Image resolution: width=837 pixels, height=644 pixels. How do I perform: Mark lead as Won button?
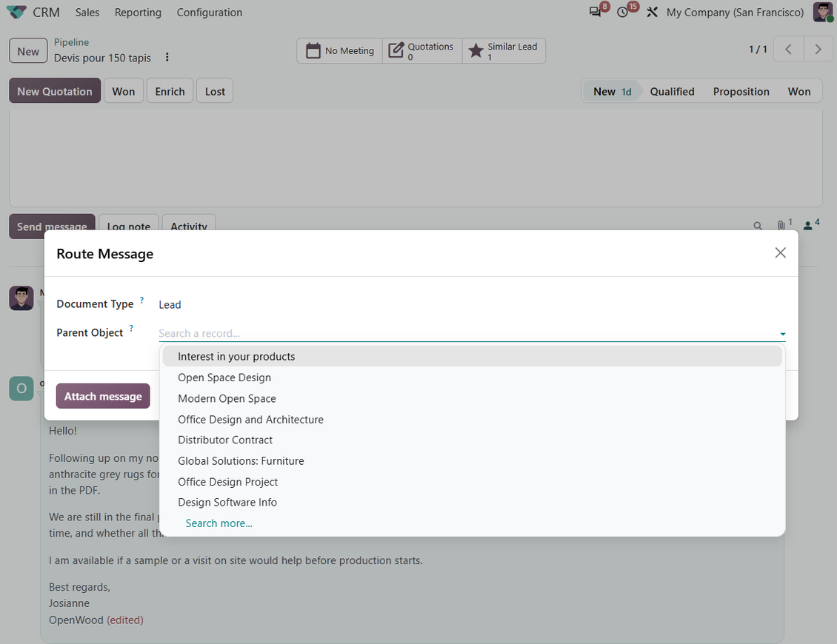[123, 91]
